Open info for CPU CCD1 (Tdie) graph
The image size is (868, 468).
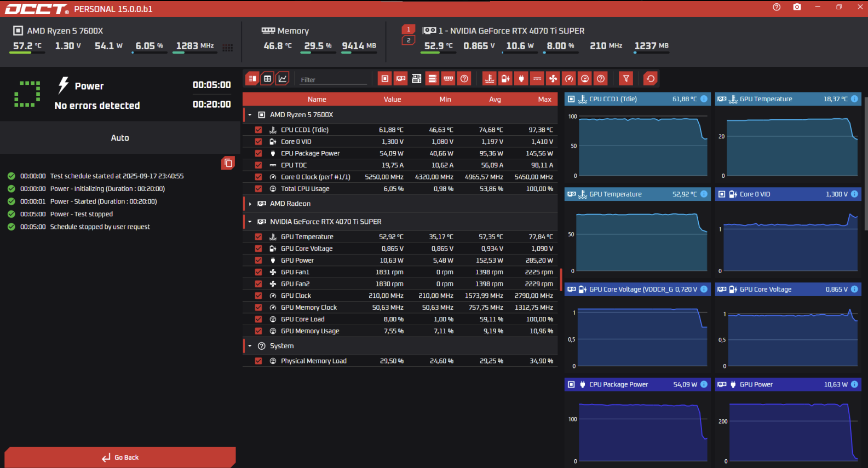(704, 99)
